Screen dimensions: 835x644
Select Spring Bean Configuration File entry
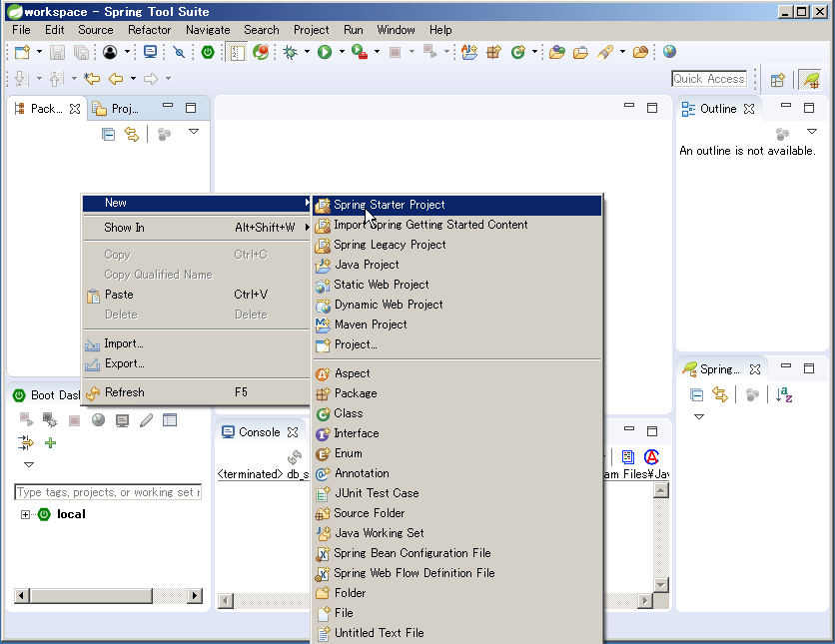pyautogui.click(x=457, y=553)
